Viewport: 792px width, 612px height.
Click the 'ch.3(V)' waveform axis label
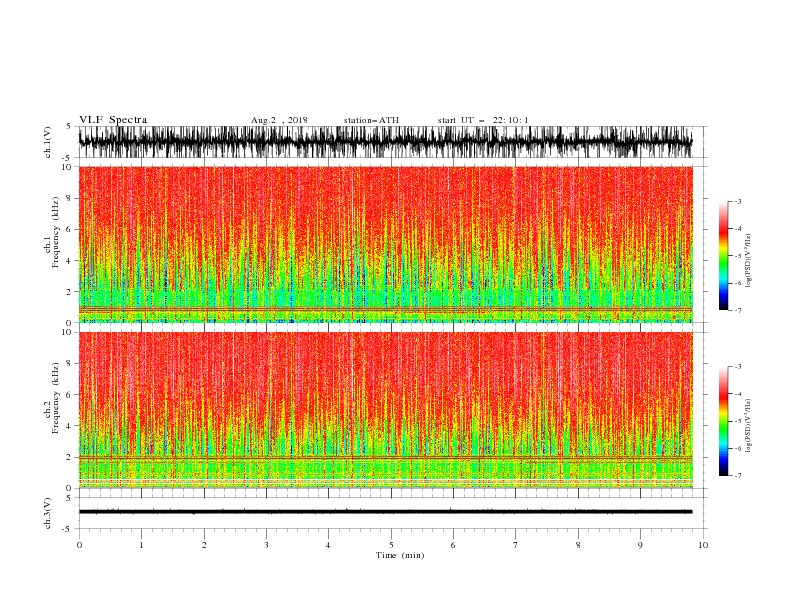pyautogui.click(x=48, y=513)
